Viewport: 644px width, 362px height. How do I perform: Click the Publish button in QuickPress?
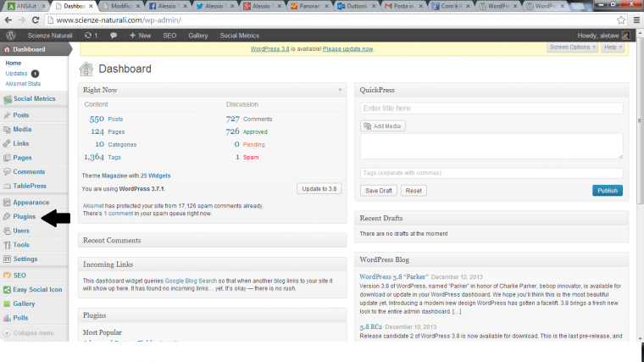pos(607,191)
